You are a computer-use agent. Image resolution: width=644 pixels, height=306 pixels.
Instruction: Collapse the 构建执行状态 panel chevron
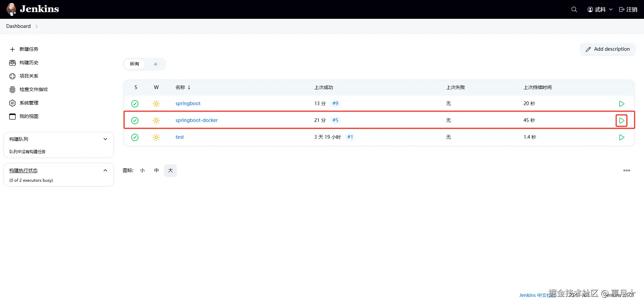[x=105, y=171]
